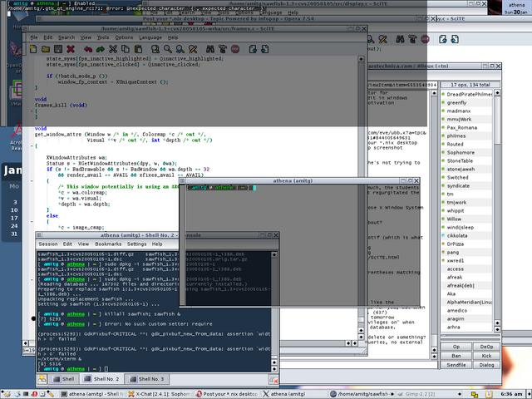Viewport: 532px width, 399px height.
Task: Open Language menu in frames.c SciTE
Action: tap(150, 37)
